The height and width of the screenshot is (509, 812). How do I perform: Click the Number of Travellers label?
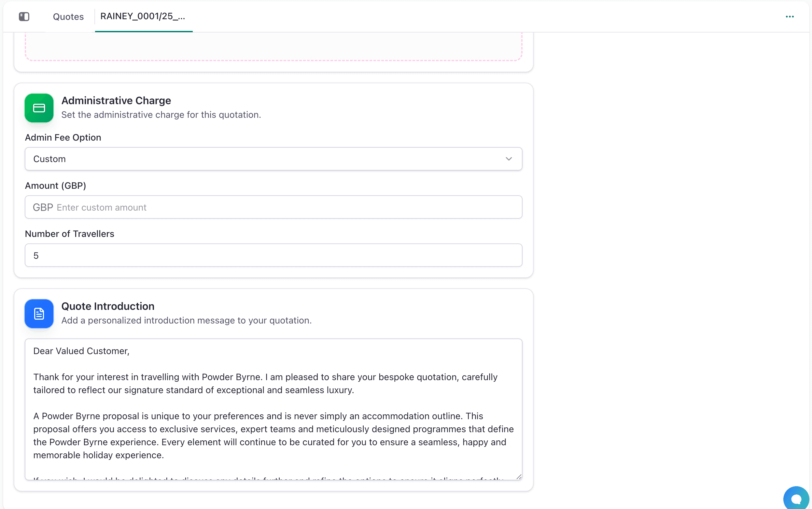tap(70, 234)
